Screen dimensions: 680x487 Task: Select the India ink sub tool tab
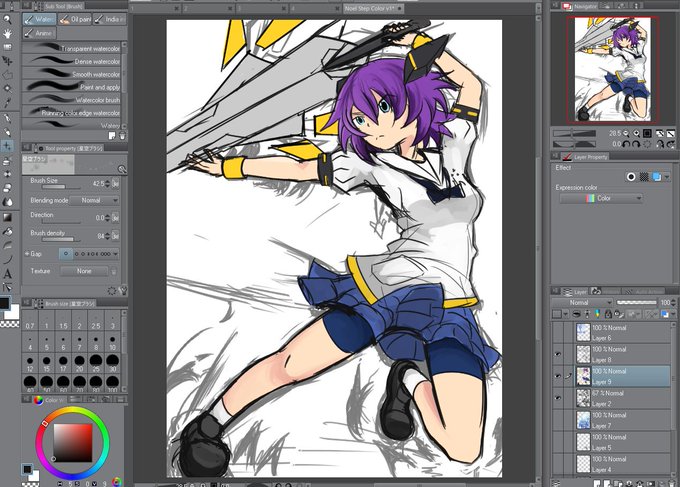[x=110, y=19]
